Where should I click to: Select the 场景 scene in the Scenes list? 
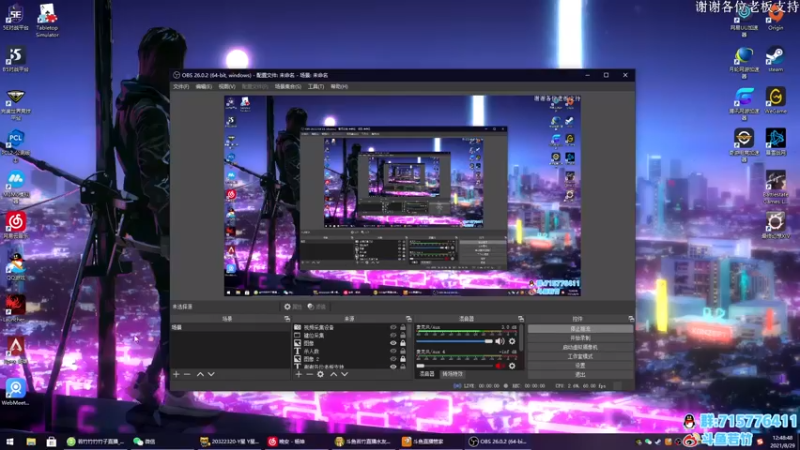(230, 328)
